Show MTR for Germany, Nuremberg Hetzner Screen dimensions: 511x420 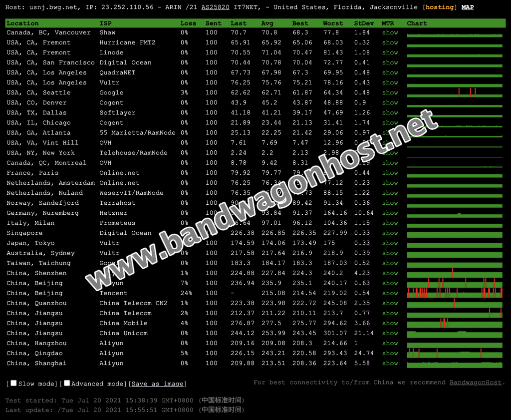coord(390,213)
